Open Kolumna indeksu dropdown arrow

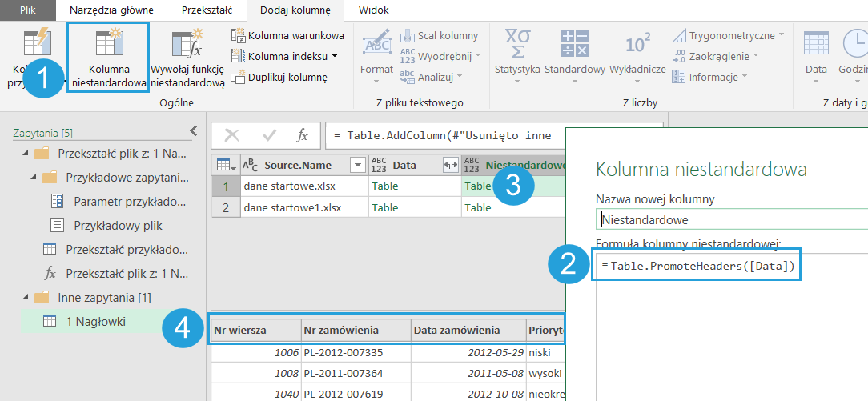pos(335,56)
